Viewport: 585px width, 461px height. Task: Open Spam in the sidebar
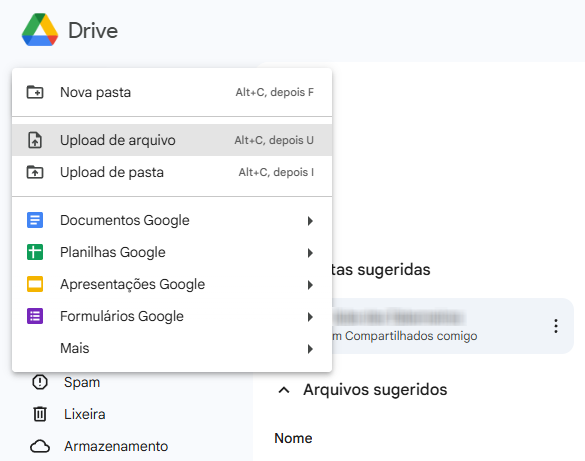82,382
